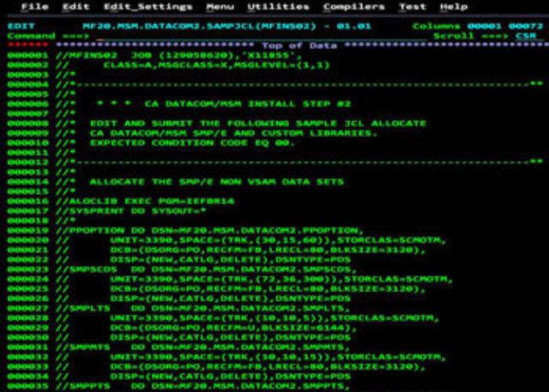Click the SMPLTS DD statement line

[x=202, y=308]
